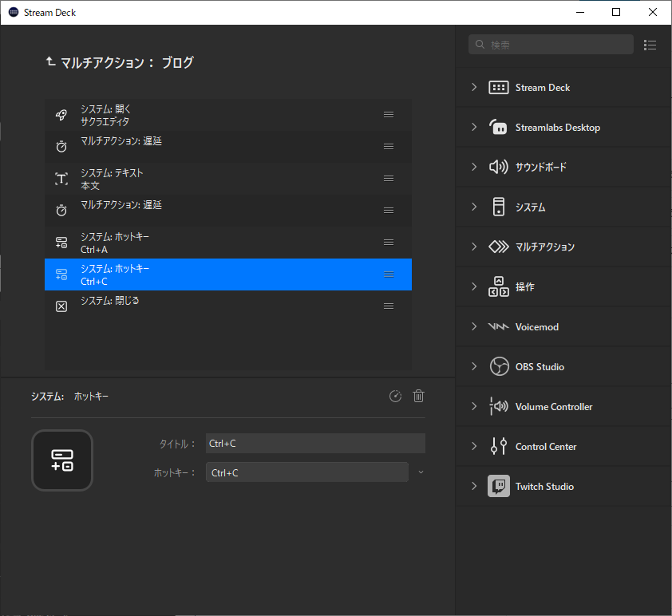672x616 pixels.
Task: Click reorder handle on the Ctrl+C row
Action: (389, 274)
